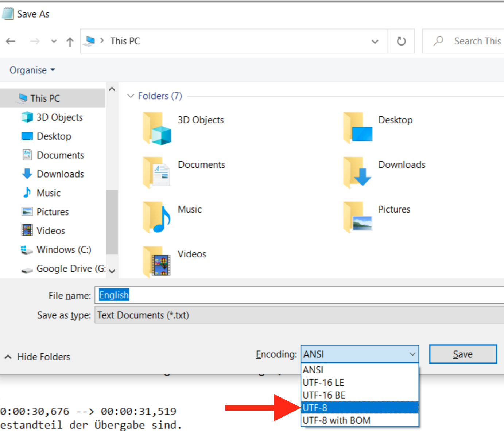Screen dimensions: 504x431
Task: Refresh the current folder view
Action: click(x=401, y=41)
